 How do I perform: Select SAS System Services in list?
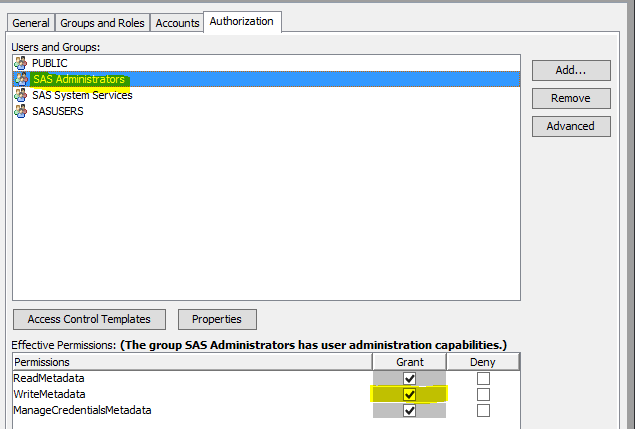266,95
